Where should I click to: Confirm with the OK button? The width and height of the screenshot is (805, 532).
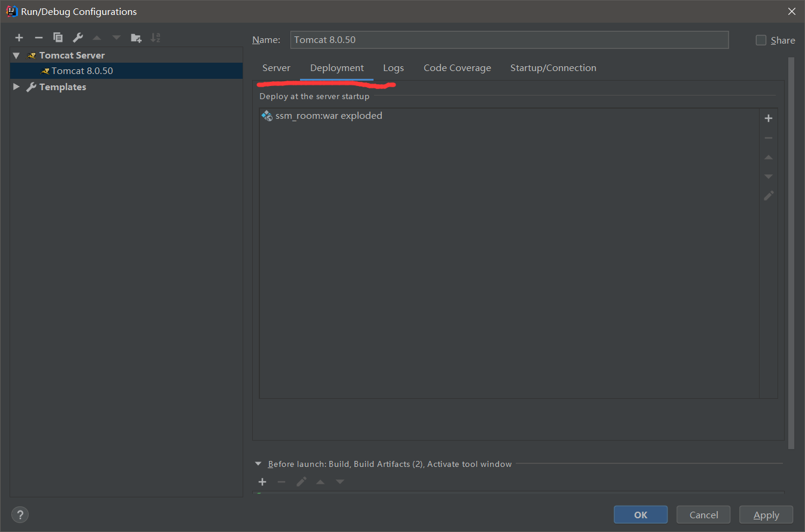point(641,515)
